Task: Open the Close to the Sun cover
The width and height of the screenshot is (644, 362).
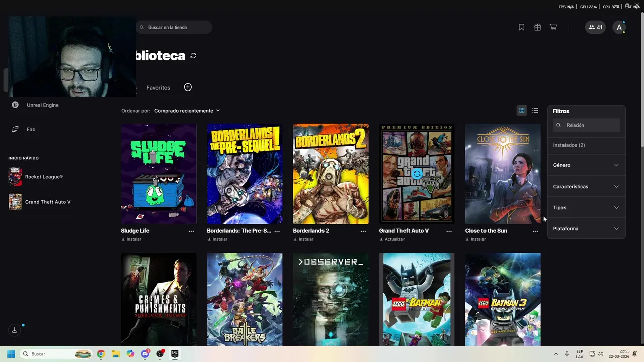Action: (x=503, y=174)
